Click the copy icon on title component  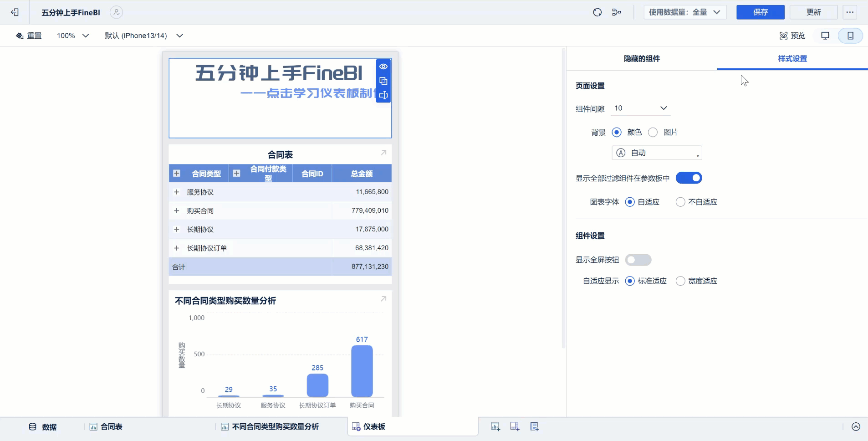click(383, 81)
